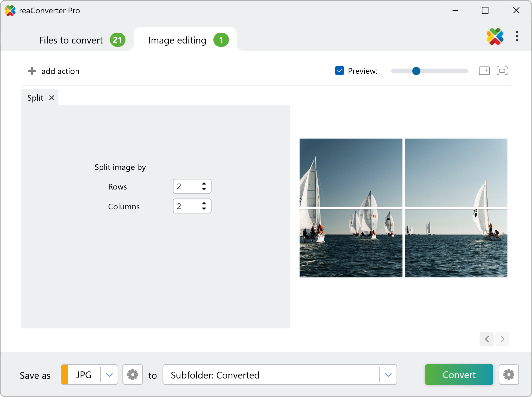
Task: Click the reaConverter logo icon at top right
Action: (495, 36)
